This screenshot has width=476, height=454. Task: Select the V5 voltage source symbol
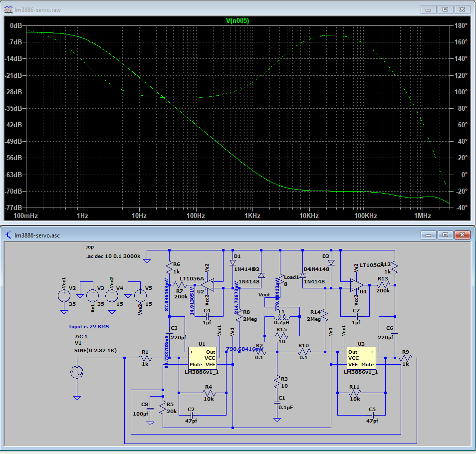(x=140, y=295)
